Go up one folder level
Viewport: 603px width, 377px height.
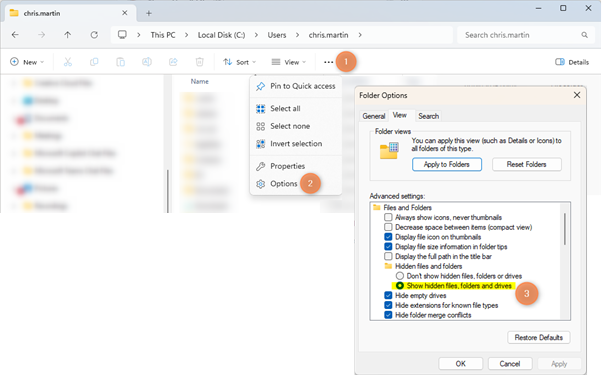pos(68,35)
